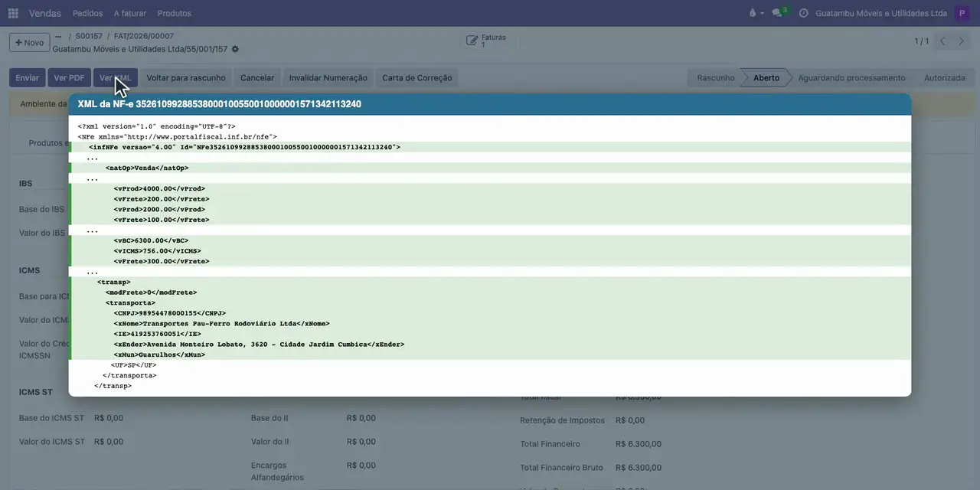Click Voltar para rascunho button
Image resolution: width=980 pixels, height=490 pixels.
click(x=186, y=77)
